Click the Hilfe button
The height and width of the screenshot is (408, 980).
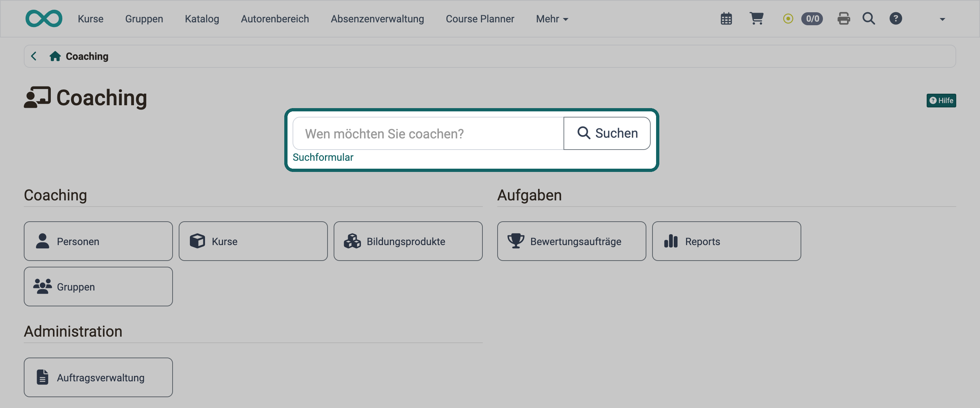[x=941, y=101]
